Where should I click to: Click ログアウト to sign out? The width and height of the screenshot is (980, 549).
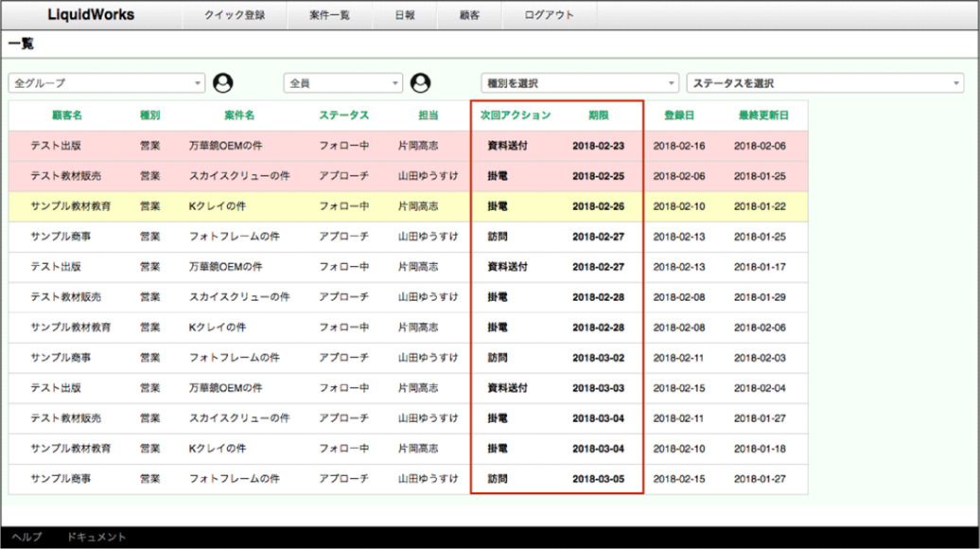click(549, 14)
